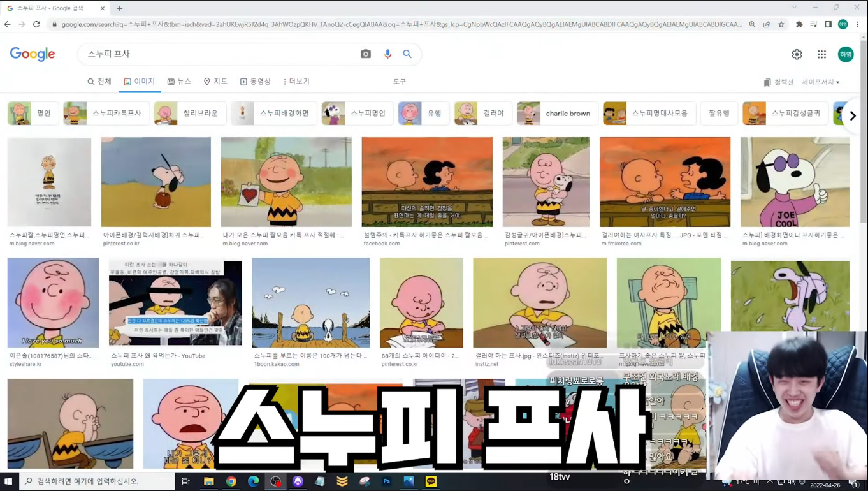The height and width of the screenshot is (491, 868).
Task: Open the 'I love you so much' image
Action: 53,302
